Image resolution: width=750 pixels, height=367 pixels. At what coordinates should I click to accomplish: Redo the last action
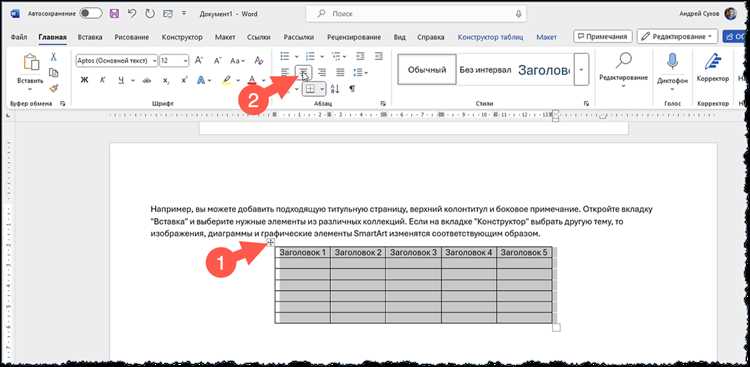coord(150,14)
